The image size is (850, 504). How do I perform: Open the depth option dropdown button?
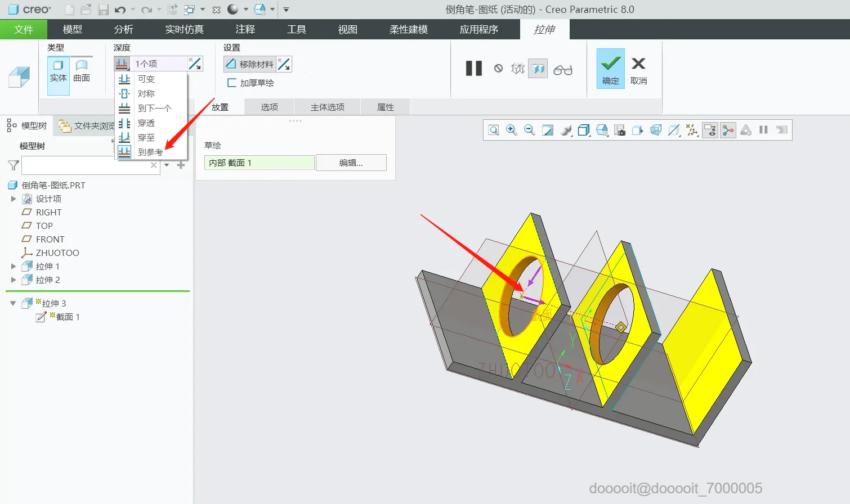click(x=122, y=64)
